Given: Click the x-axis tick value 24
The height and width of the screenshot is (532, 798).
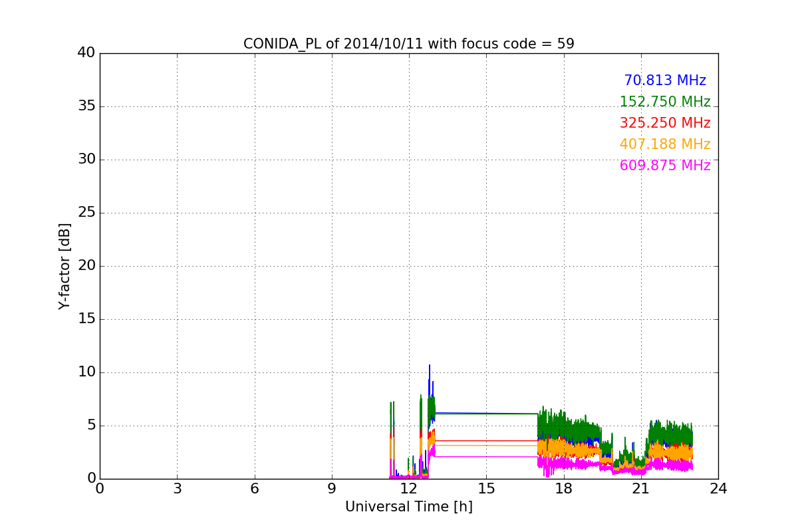Looking at the screenshot, I should click(718, 489).
